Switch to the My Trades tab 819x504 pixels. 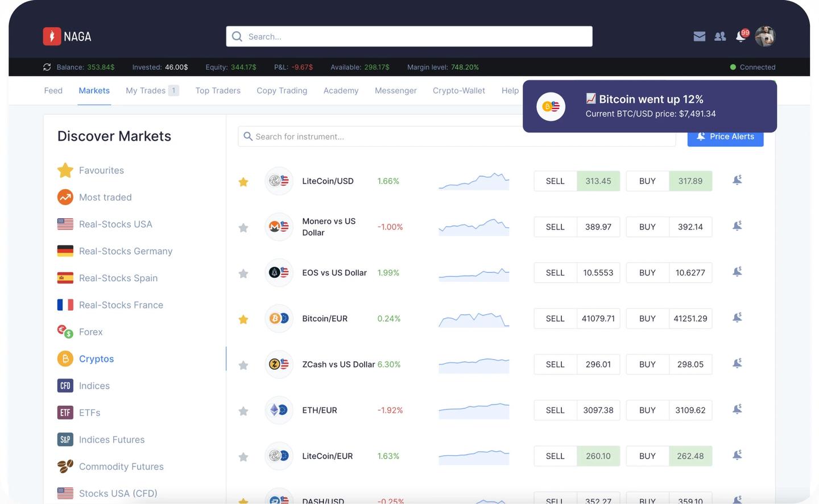pos(151,90)
